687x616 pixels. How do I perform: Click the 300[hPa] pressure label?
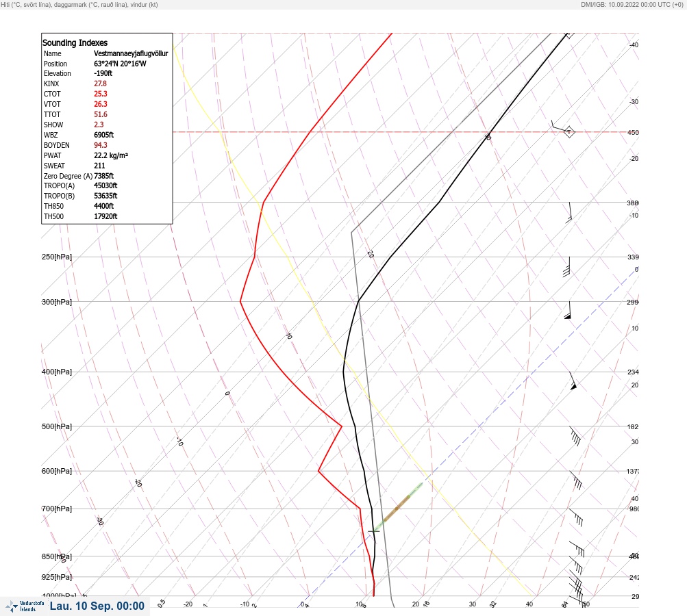[57, 302]
